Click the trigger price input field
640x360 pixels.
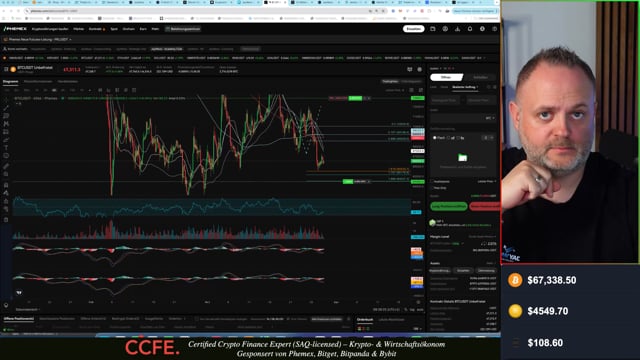pos(444,100)
